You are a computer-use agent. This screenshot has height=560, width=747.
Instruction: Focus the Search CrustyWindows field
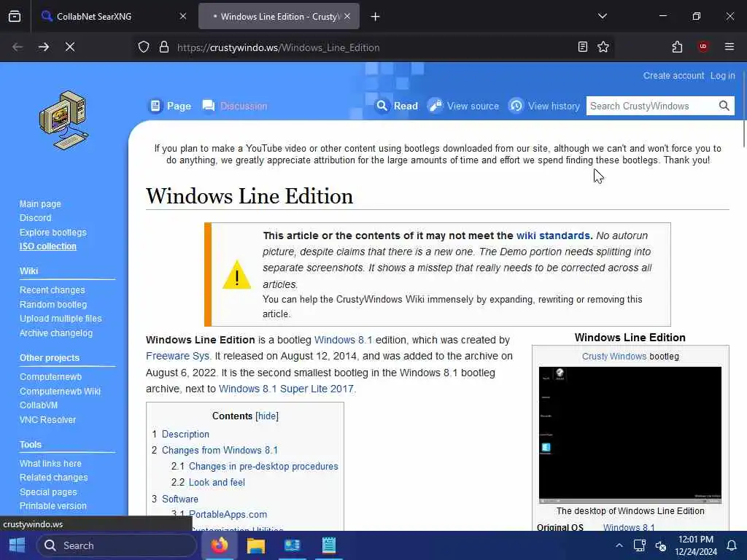click(651, 106)
